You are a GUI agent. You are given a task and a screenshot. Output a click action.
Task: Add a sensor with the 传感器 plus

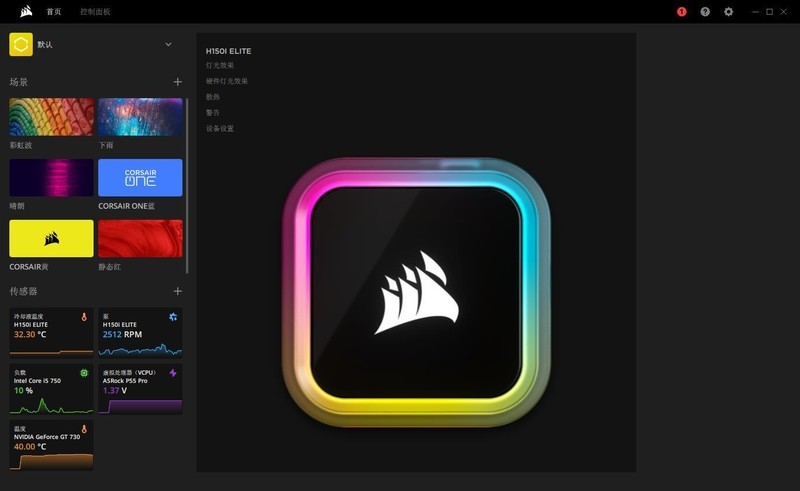pyautogui.click(x=178, y=291)
